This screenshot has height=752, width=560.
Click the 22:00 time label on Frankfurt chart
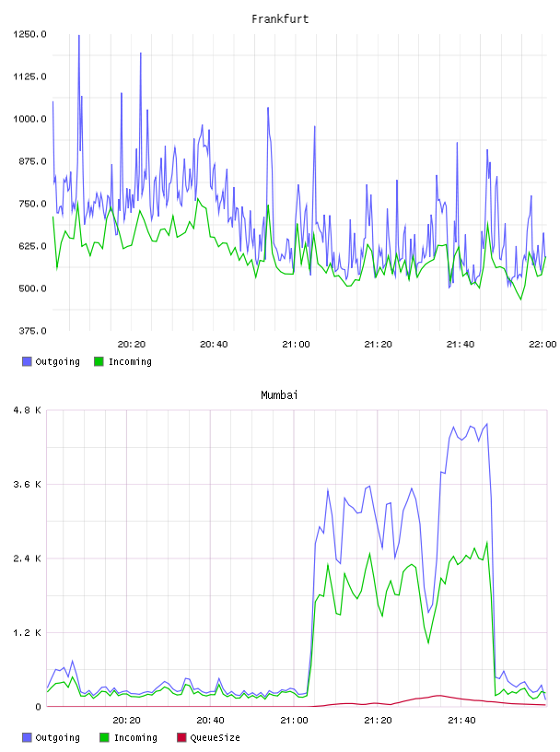[x=542, y=345]
